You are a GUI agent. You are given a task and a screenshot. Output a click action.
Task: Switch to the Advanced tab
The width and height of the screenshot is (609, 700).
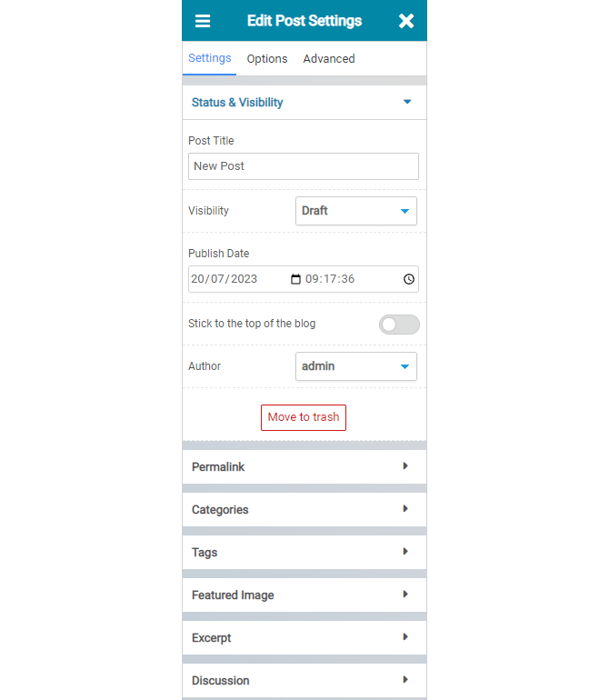[x=329, y=59]
